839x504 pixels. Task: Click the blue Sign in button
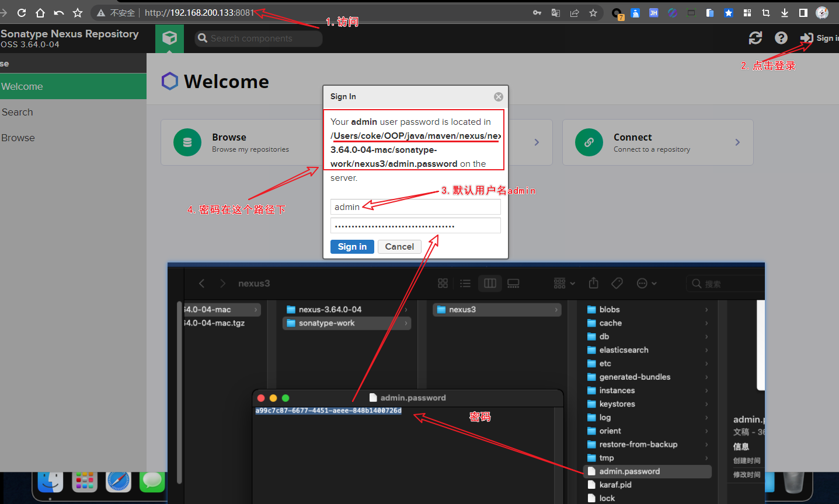click(352, 247)
